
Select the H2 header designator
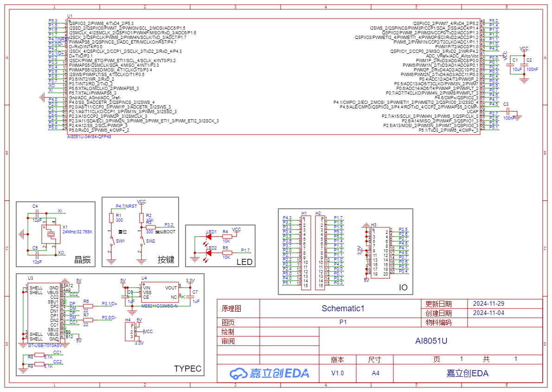point(318,213)
